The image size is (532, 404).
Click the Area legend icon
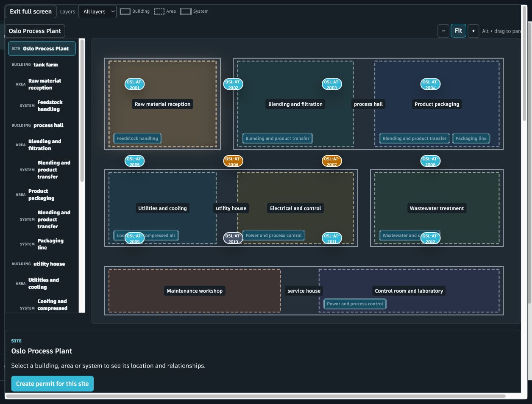point(159,11)
